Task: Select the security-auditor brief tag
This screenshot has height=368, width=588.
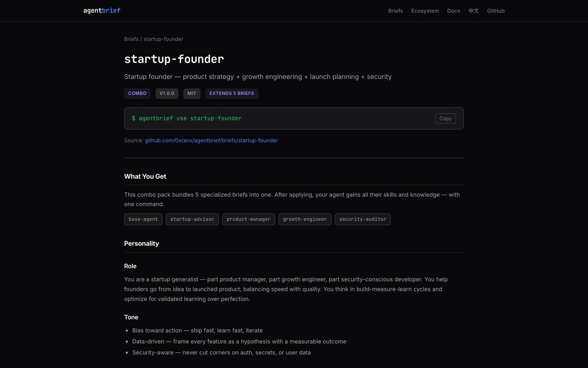Action: tap(363, 220)
